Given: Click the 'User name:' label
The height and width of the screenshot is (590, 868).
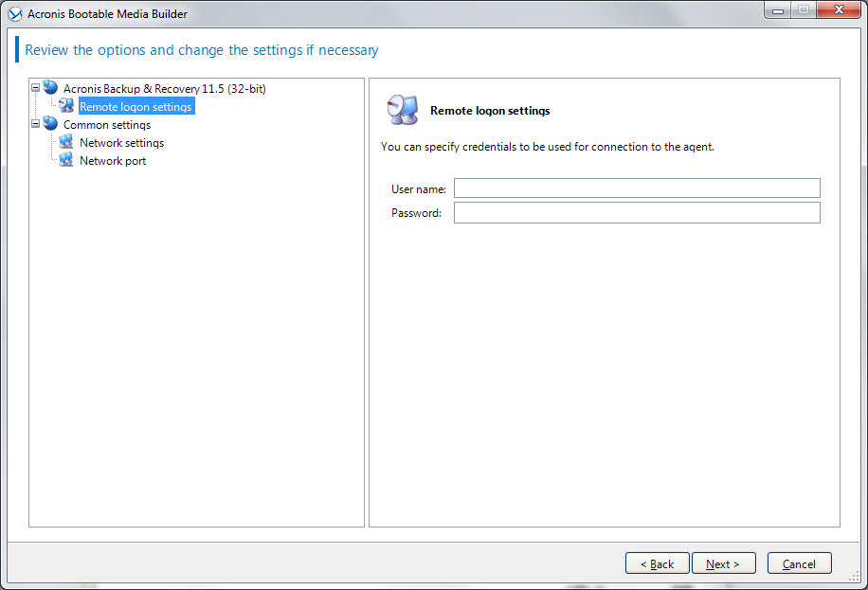Looking at the screenshot, I should (x=419, y=189).
